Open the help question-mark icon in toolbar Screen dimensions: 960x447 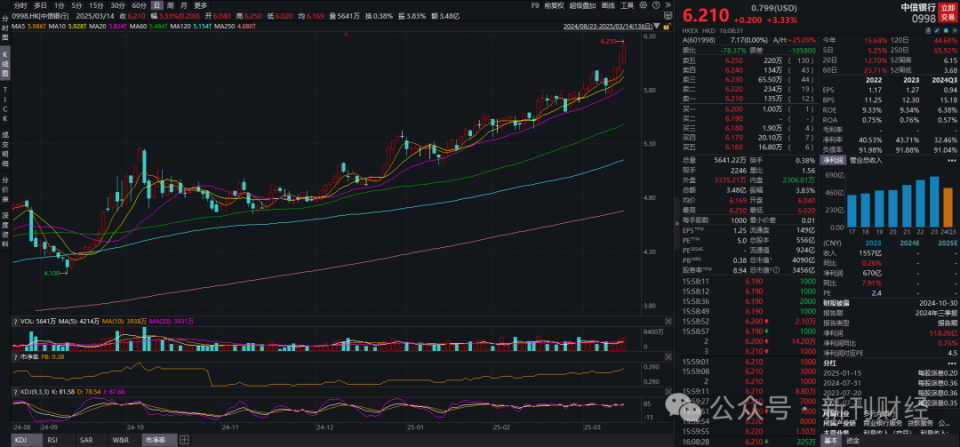[656, 5]
